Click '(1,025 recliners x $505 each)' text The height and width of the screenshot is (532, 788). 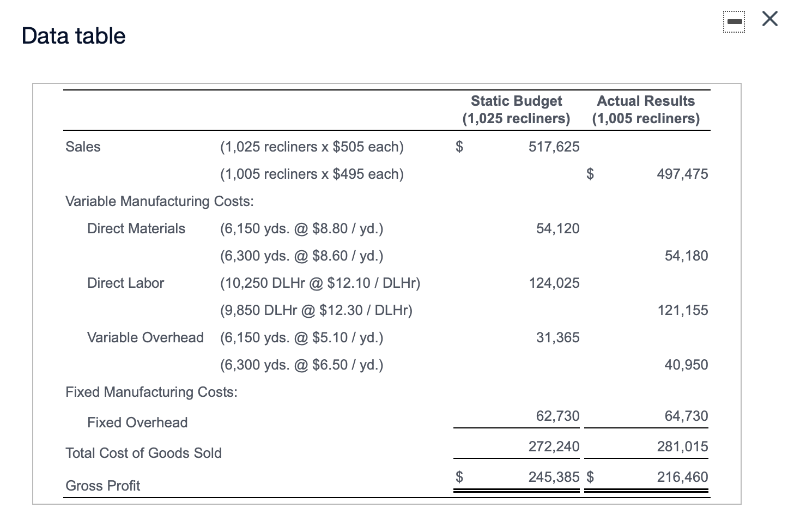tap(312, 147)
